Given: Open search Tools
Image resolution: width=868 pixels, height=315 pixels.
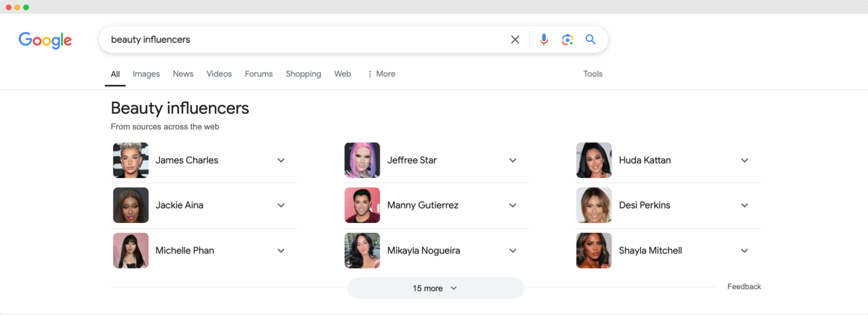Looking at the screenshot, I should coord(593,74).
